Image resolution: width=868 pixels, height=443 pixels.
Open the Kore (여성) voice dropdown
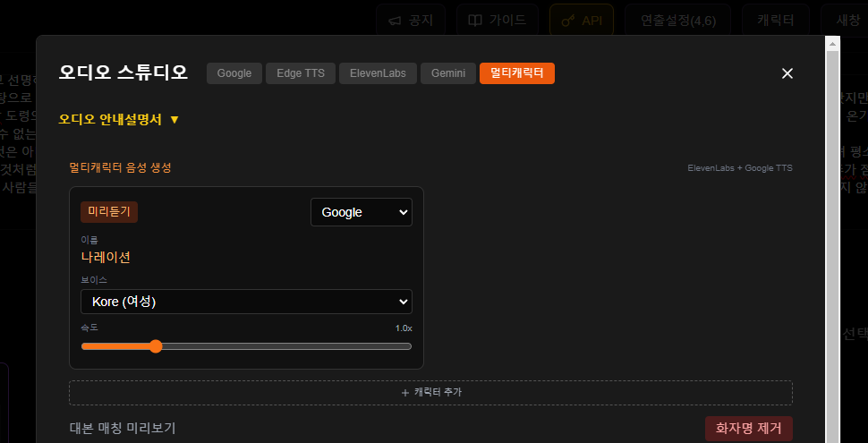tap(246, 302)
